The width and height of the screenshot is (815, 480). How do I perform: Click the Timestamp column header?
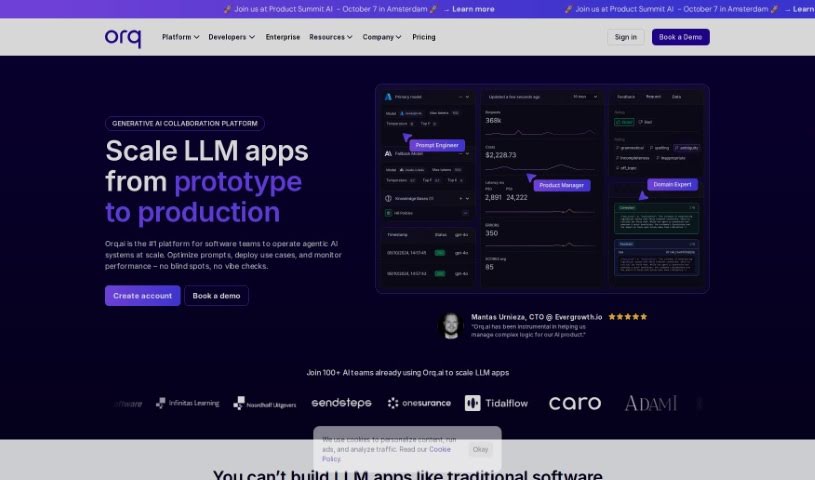point(398,235)
